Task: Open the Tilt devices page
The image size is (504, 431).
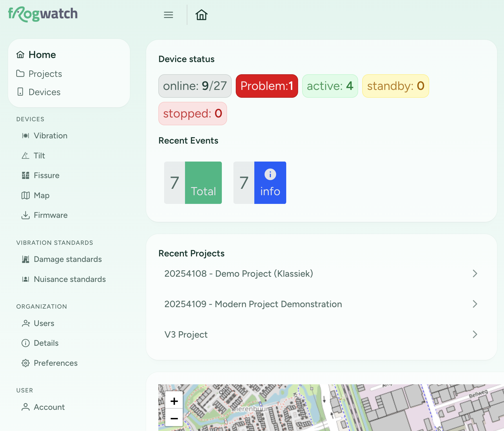Action: [39, 156]
